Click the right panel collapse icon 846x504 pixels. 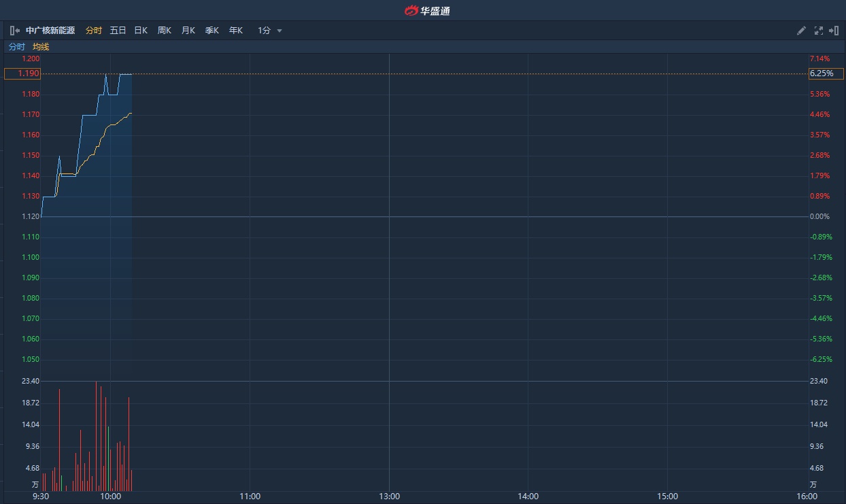click(834, 31)
